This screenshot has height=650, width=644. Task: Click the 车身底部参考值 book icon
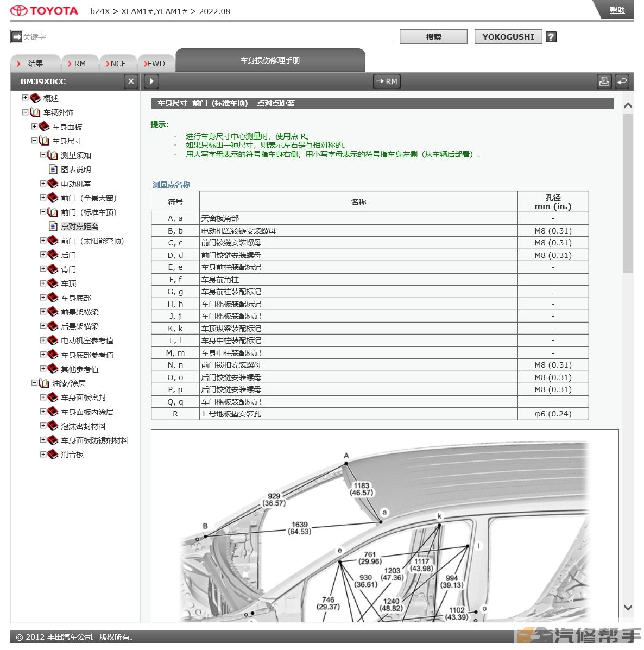pos(53,355)
